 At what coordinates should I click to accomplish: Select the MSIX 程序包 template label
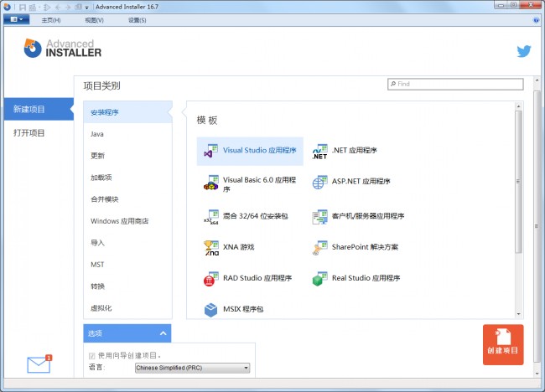(243, 309)
